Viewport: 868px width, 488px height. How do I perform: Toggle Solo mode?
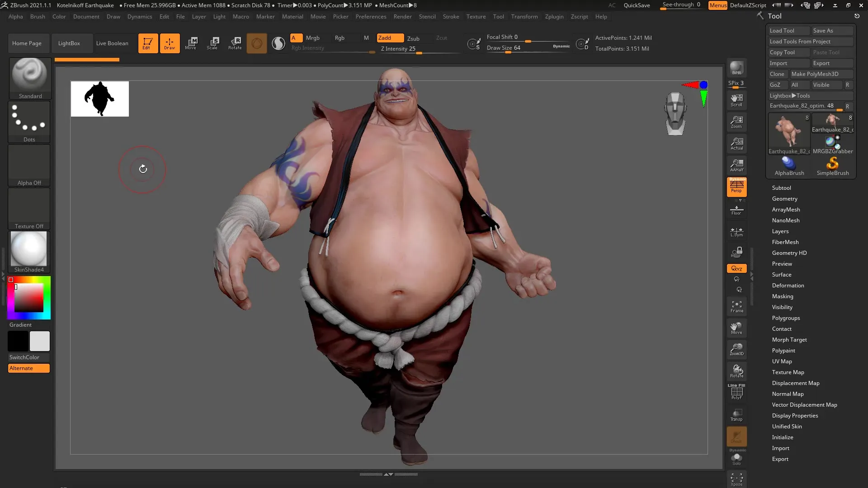[x=736, y=458]
